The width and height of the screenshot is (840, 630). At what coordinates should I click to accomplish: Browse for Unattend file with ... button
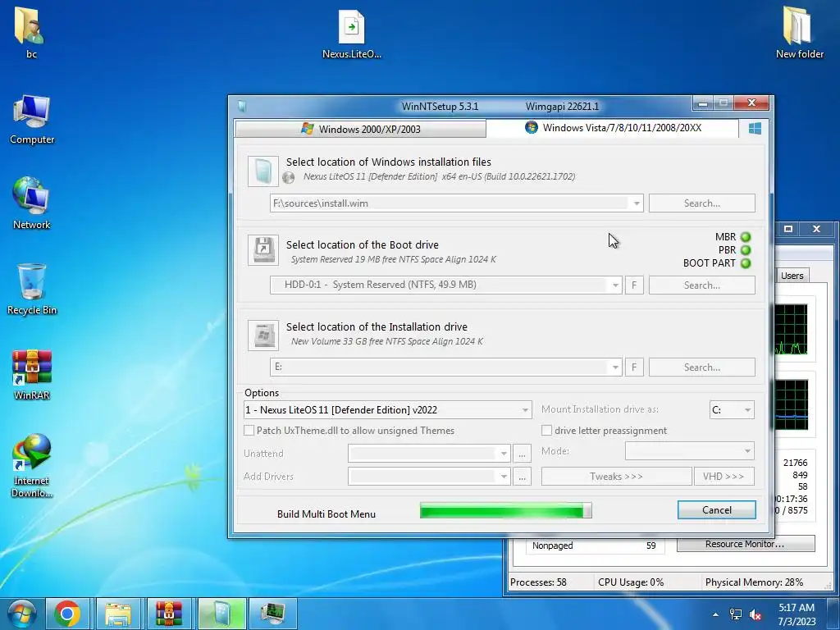point(522,454)
